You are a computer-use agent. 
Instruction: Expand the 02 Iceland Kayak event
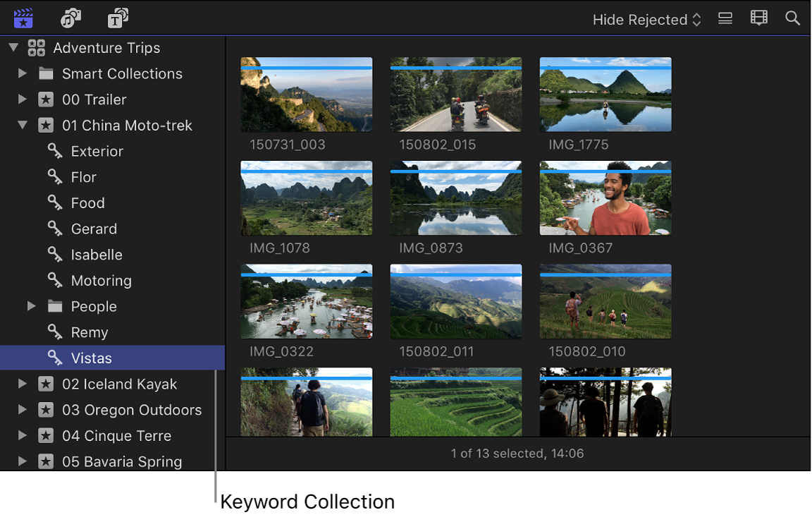coord(21,384)
